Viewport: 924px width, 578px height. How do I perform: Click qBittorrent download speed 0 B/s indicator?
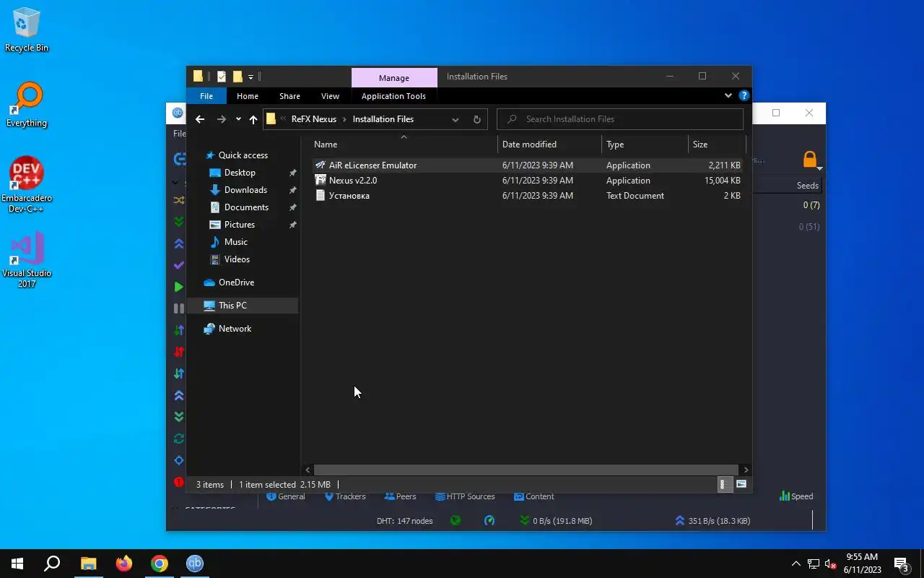[556, 520]
